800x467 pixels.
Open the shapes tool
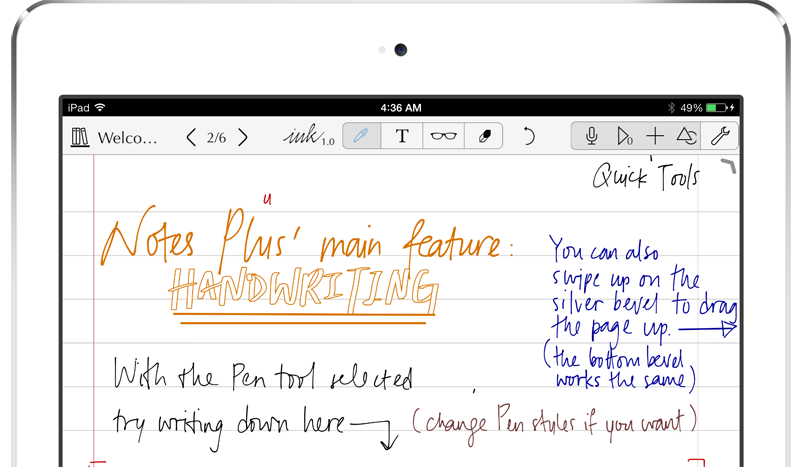coord(687,136)
